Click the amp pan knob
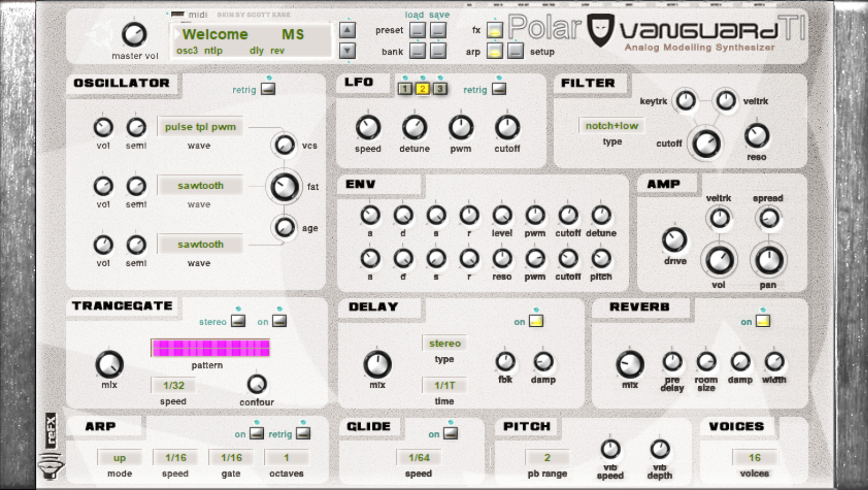The height and width of the screenshot is (490, 868). click(768, 260)
